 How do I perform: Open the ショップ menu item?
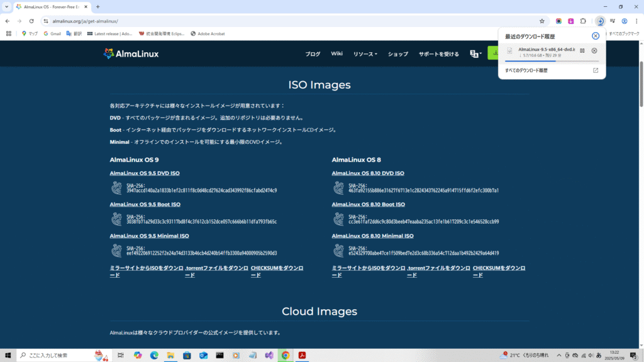coord(398,54)
